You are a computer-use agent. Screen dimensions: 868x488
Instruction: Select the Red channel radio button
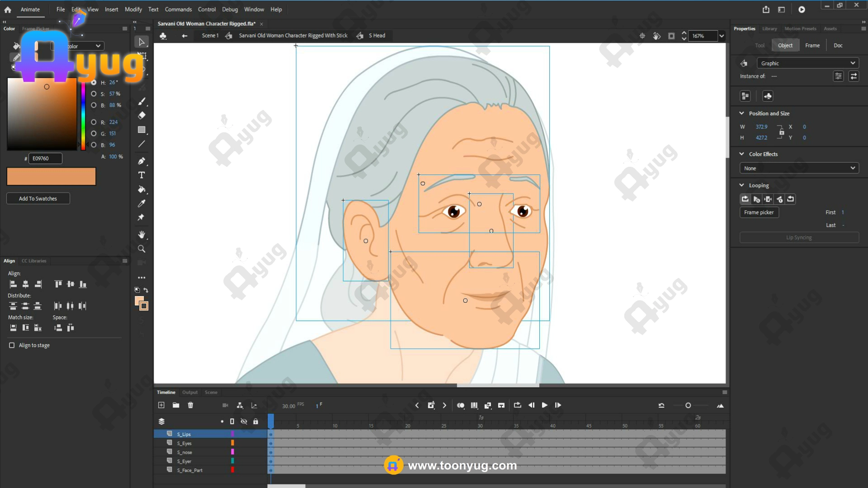click(94, 122)
